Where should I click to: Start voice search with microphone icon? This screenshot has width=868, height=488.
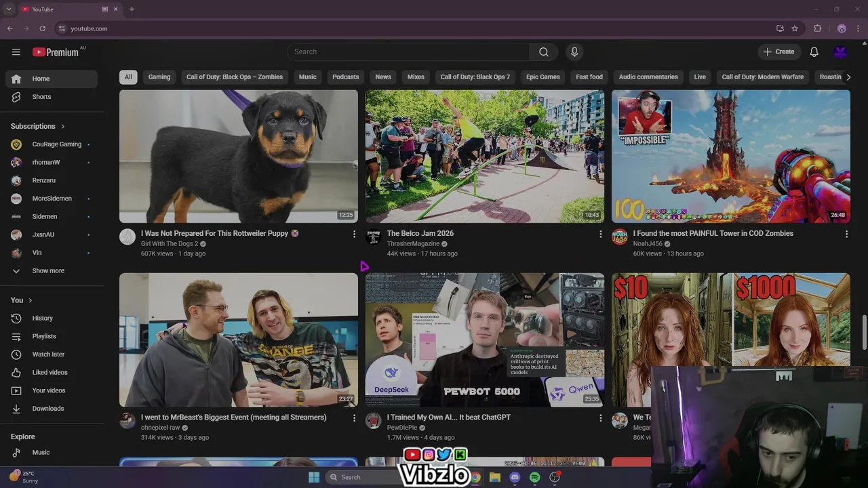click(x=574, y=52)
